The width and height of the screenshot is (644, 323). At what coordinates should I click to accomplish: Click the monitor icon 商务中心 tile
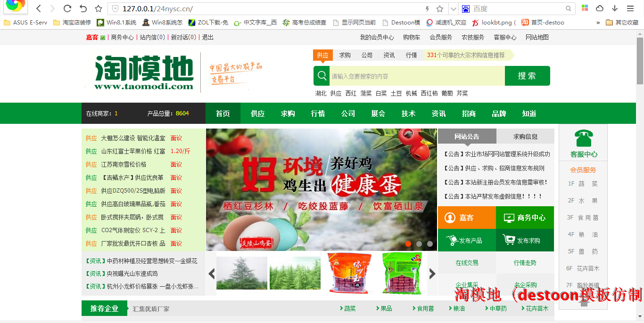525,218
